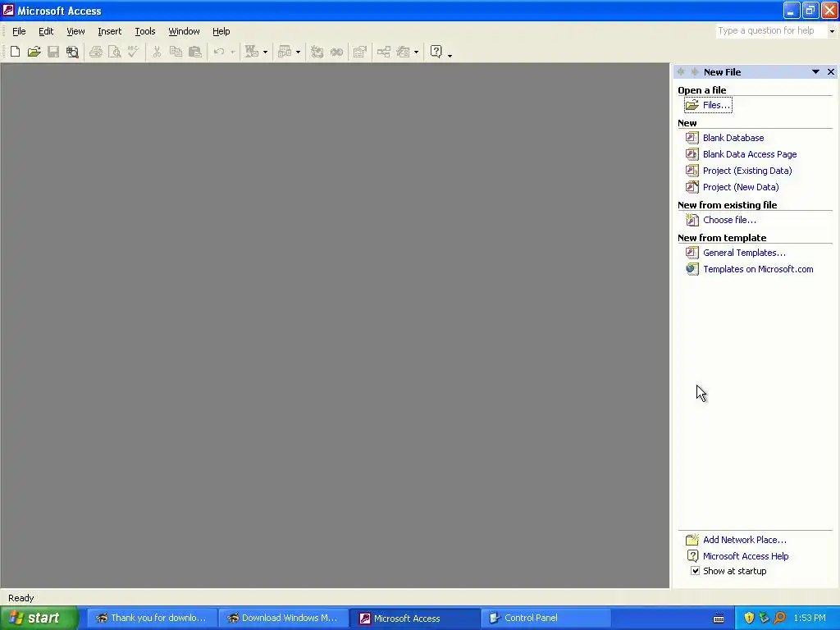Click the Windows Start button

point(39,618)
